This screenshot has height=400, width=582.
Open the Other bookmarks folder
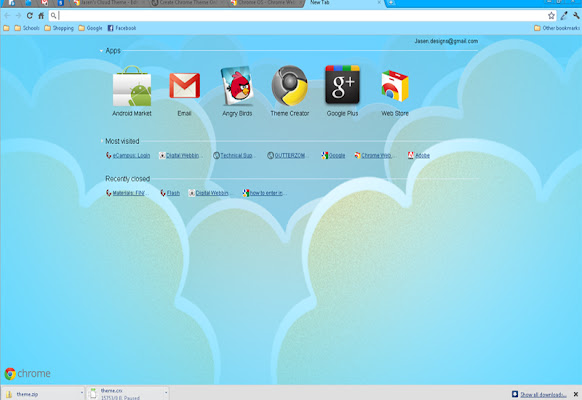click(556, 28)
